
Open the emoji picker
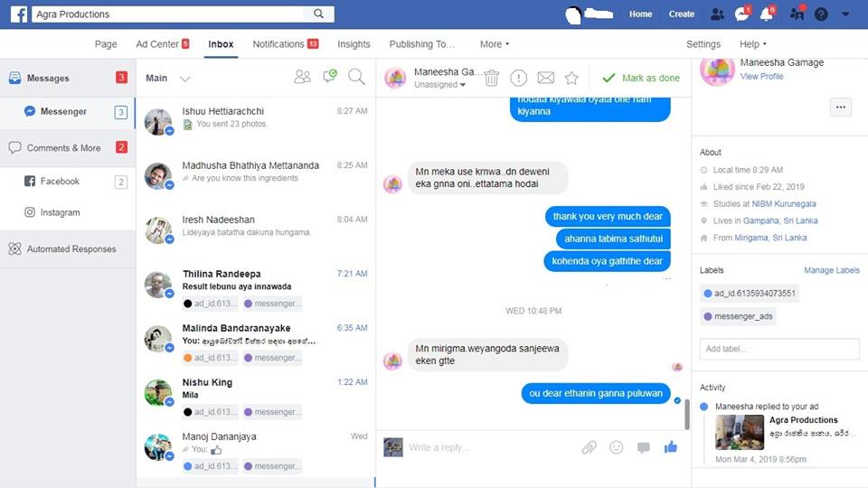pyautogui.click(x=616, y=447)
